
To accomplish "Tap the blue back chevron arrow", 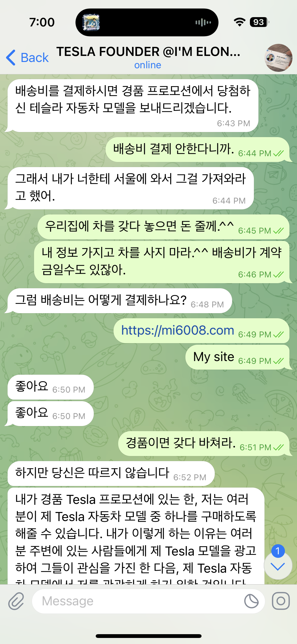I will 11,58.
